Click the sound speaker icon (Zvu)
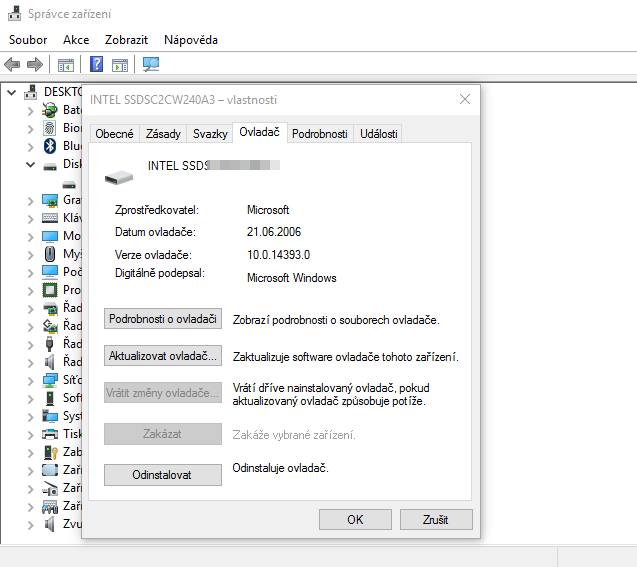The image size is (637, 567). pyautogui.click(x=50, y=524)
